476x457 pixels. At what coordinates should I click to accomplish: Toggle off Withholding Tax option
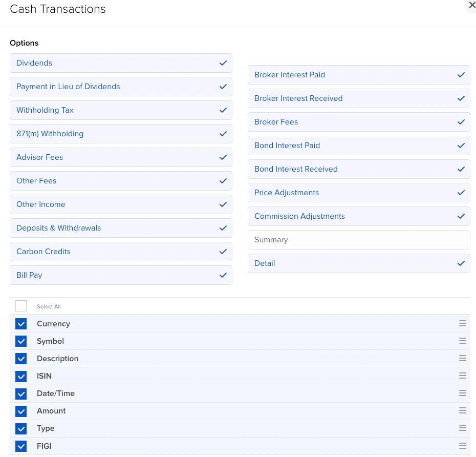(x=121, y=110)
